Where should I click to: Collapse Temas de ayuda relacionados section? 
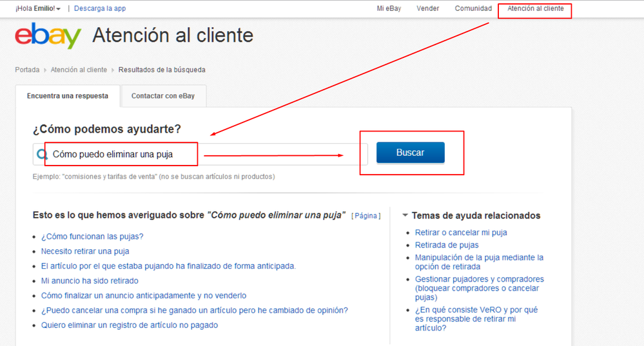point(405,215)
